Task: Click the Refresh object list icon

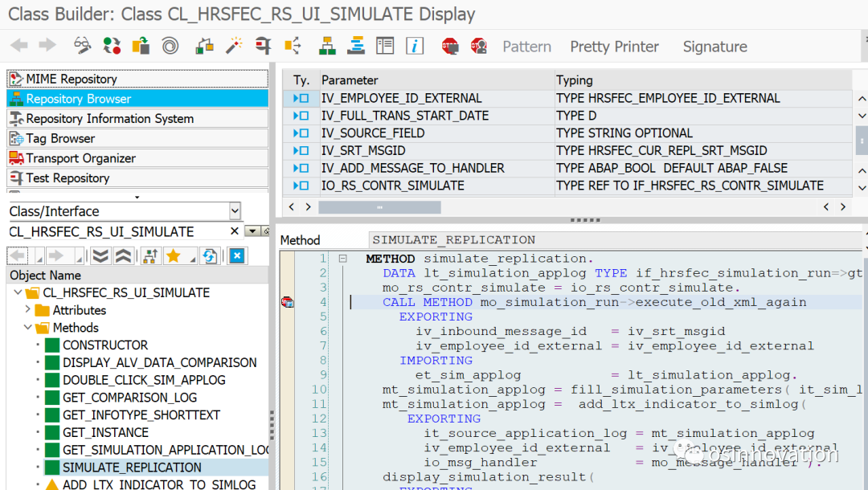Action: 210,255
